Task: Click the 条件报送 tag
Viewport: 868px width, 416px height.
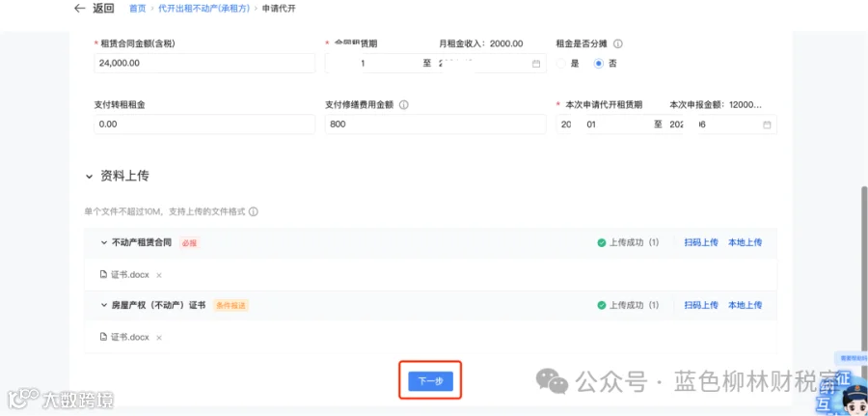Action: pos(231,305)
